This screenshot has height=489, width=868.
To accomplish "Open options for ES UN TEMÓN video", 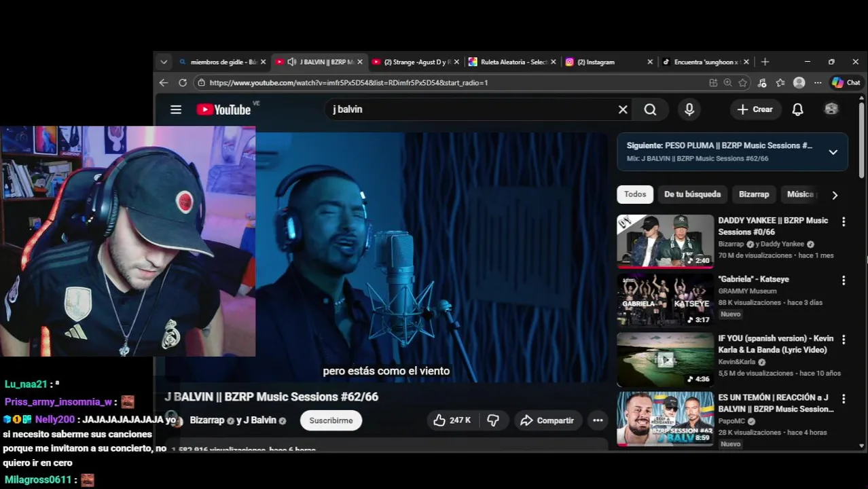I will [844, 399].
